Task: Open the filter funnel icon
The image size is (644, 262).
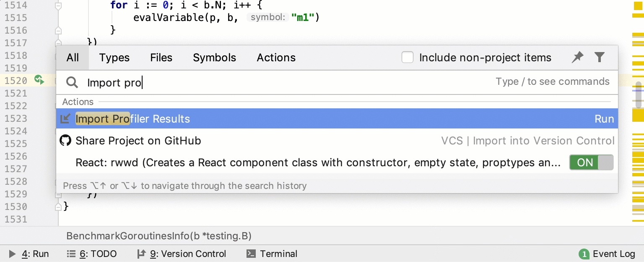Action: point(600,57)
